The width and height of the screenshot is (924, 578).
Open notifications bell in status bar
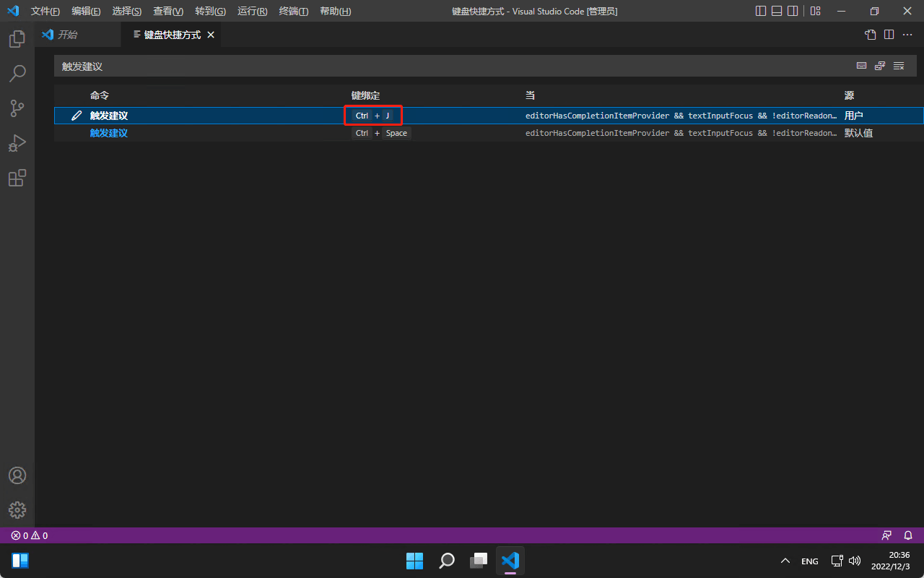coord(908,535)
